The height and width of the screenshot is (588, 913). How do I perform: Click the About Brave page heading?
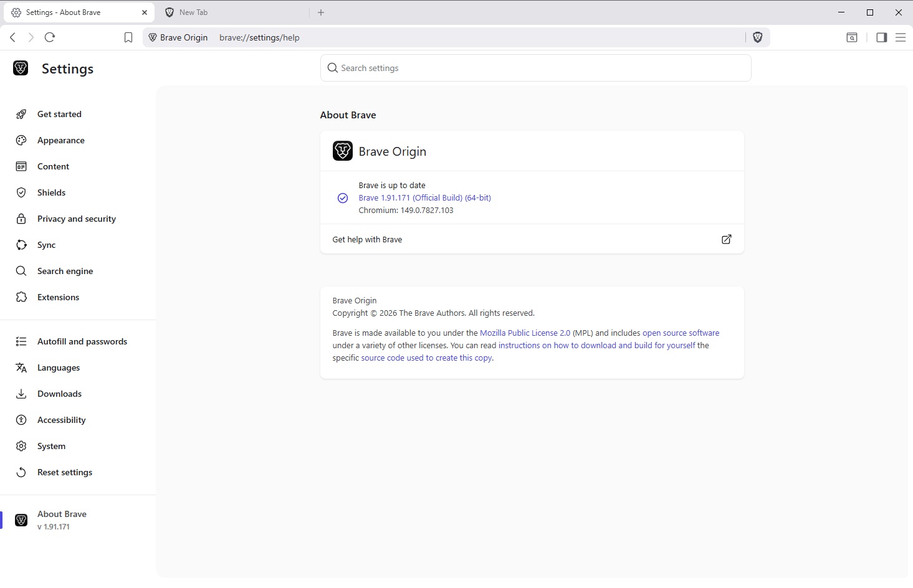click(348, 115)
